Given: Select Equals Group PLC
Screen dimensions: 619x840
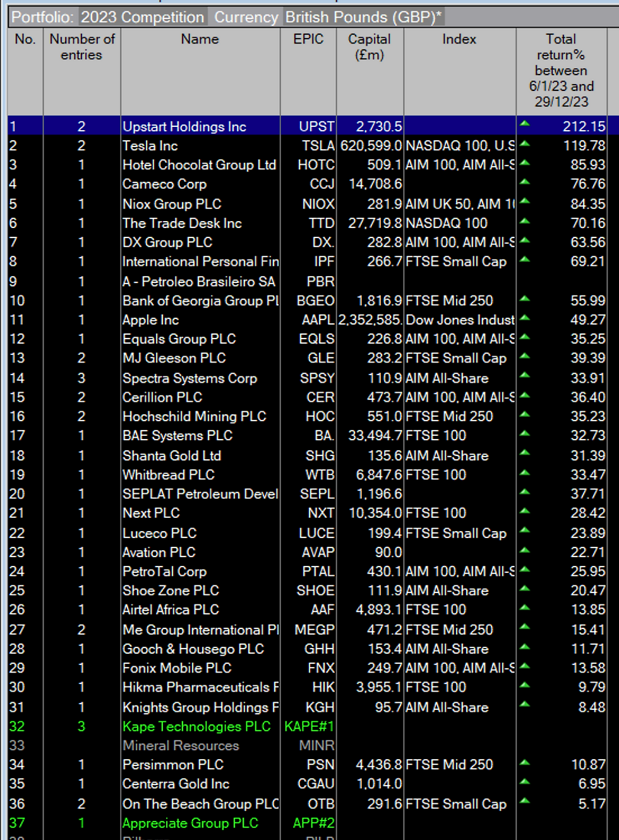Looking at the screenshot, I should (179, 339).
